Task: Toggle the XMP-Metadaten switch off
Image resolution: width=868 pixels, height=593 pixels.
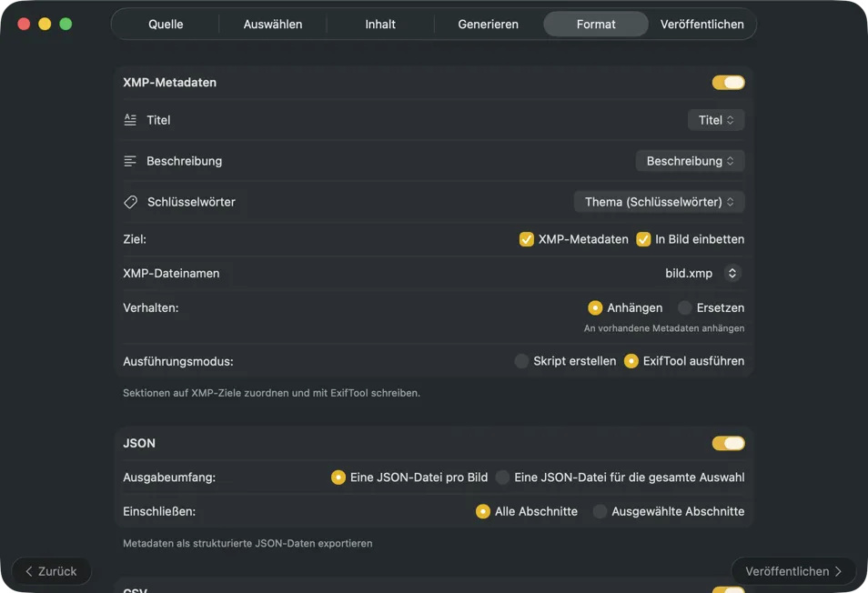Action: tap(728, 83)
